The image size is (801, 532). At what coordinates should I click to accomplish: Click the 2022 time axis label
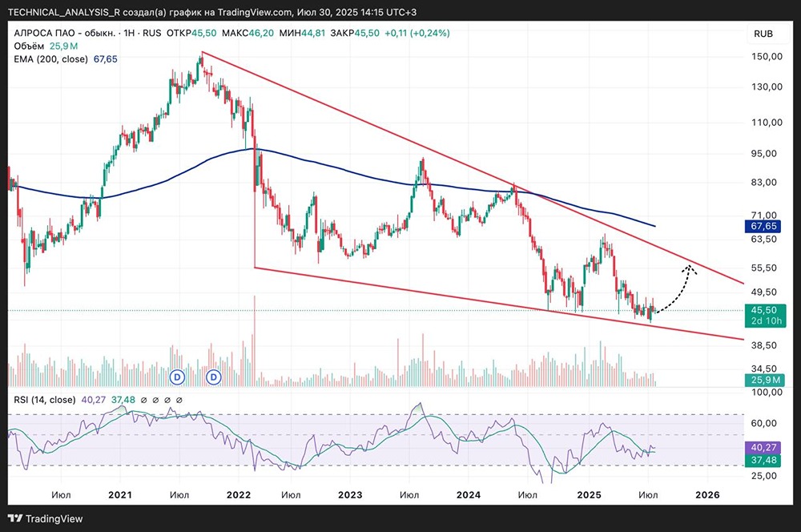coord(239,494)
